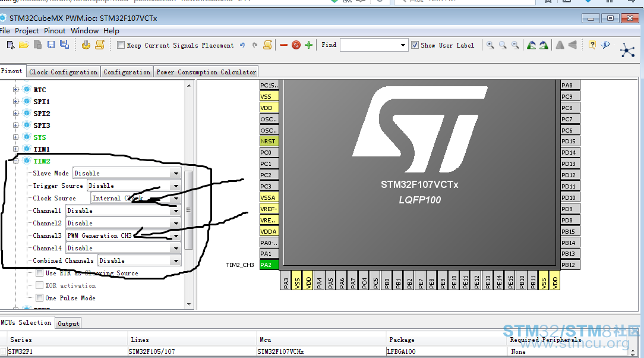
Task: Open the Combined Channels dropdown
Action: [x=176, y=261]
